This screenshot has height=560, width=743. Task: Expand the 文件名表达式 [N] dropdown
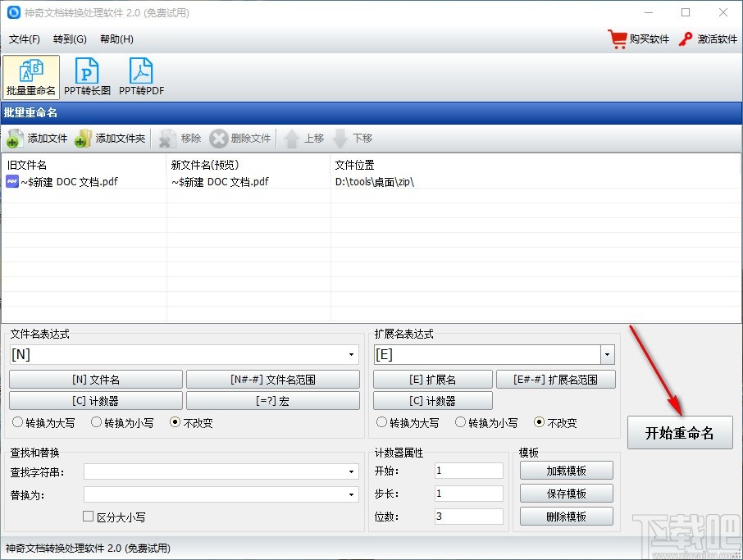[351, 354]
